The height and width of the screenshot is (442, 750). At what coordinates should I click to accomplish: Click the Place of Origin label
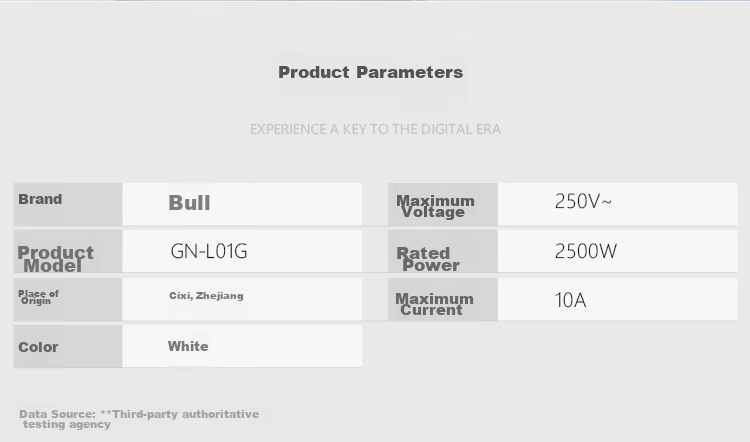[x=38, y=297]
